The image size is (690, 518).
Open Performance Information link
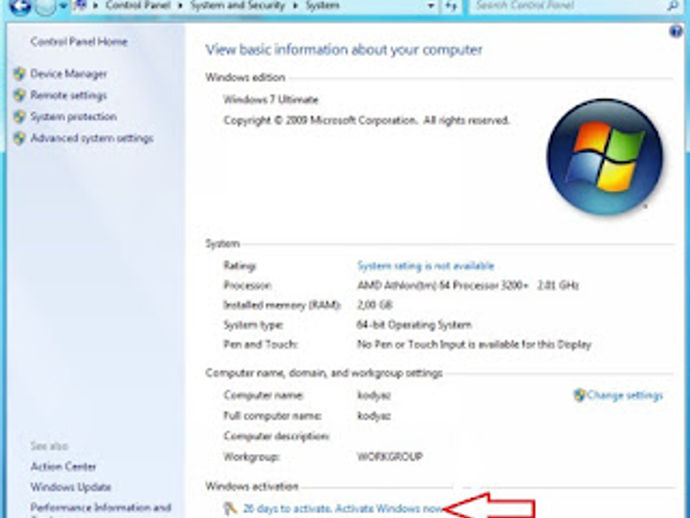tap(101, 508)
